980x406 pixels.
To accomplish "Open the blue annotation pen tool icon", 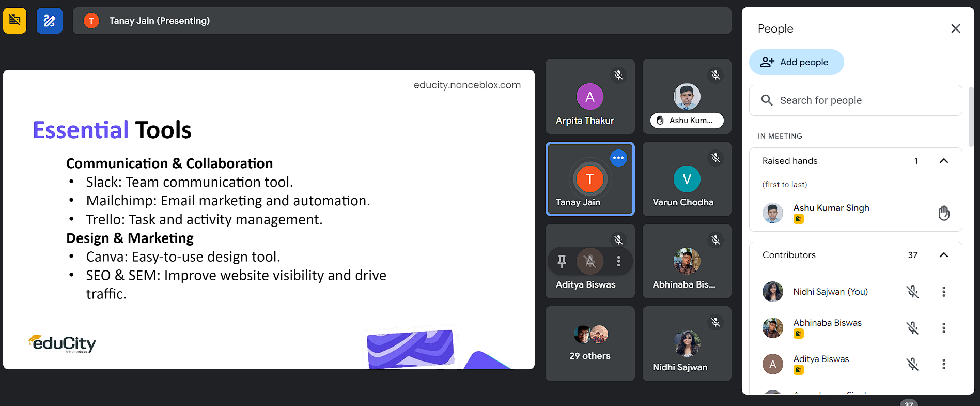I will pyautogui.click(x=50, y=21).
